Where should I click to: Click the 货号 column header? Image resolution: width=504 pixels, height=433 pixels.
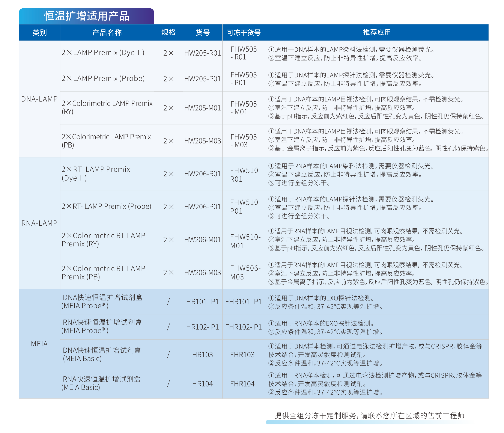(x=203, y=32)
